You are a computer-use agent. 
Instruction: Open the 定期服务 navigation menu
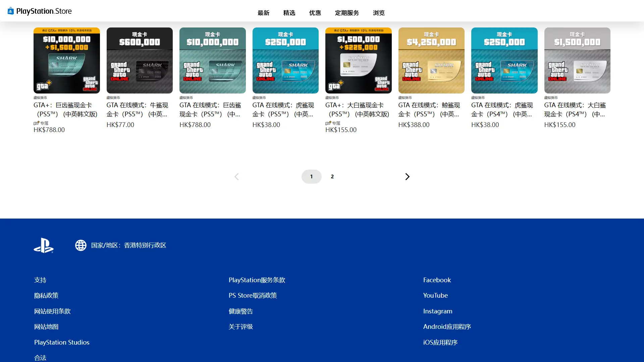point(347,13)
